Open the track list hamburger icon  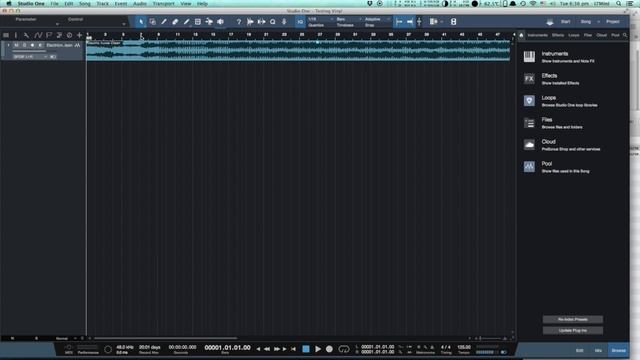6,36
